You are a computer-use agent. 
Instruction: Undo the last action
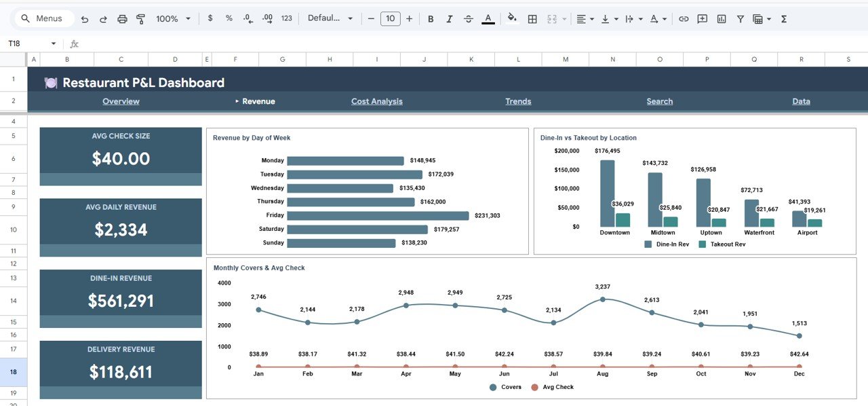pyautogui.click(x=84, y=18)
